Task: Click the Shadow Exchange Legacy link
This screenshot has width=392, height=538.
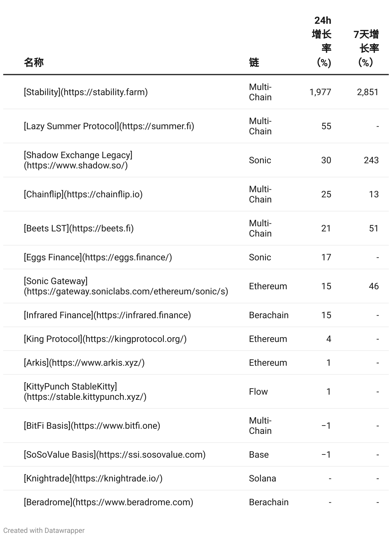Action: [x=78, y=160]
